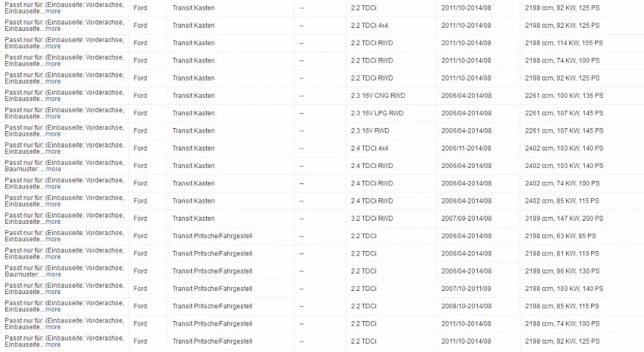Click 'Baumuster: ...more' in 2.4 TDCi RWD 140 PS row
The height and width of the screenshot is (352, 644).
pos(53,169)
